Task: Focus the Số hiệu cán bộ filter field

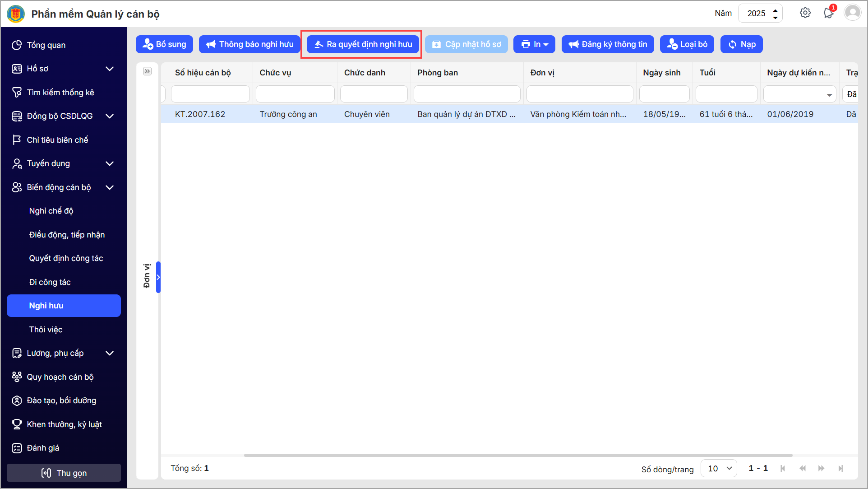Action: (210, 94)
